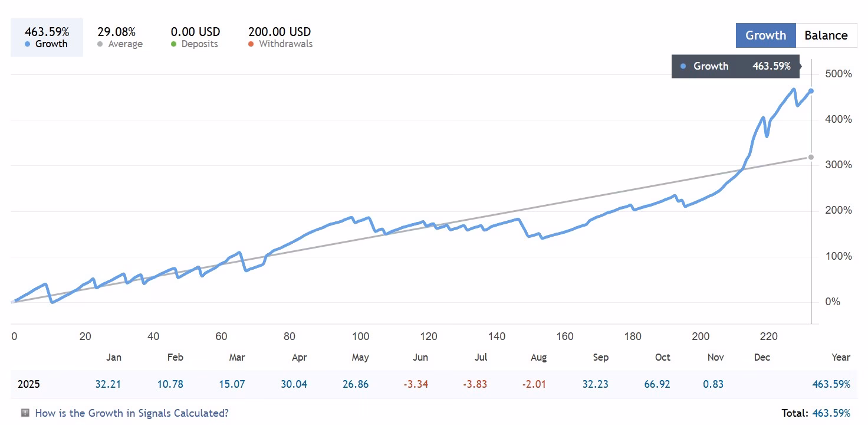
Task: Click the Growth 463.59% chart tooltip
Action: click(x=736, y=66)
